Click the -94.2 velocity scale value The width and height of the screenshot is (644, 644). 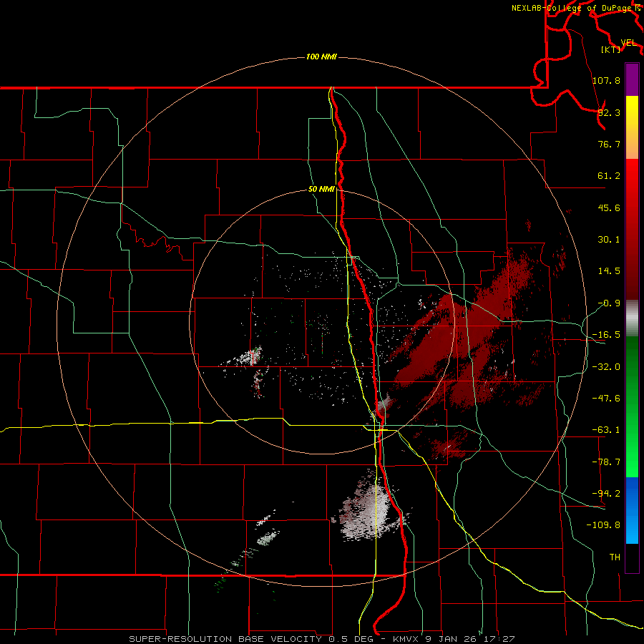606,493
